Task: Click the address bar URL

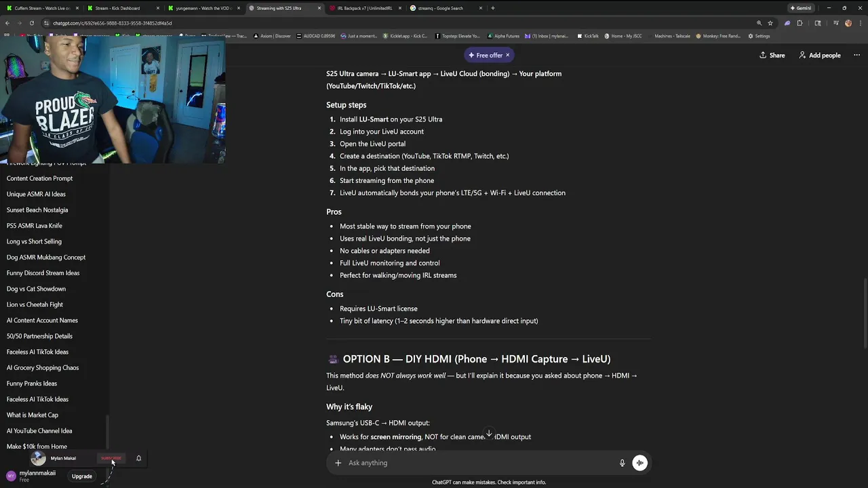Action: [113, 23]
